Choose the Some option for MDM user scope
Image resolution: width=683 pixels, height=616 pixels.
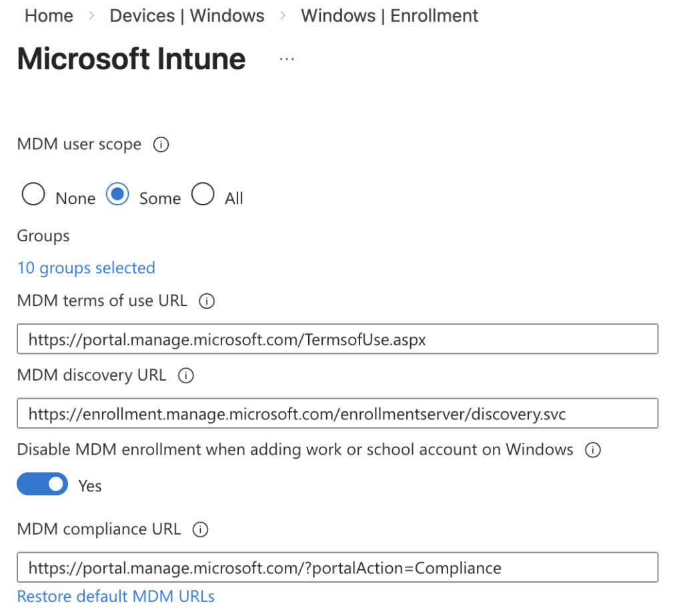(x=118, y=195)
